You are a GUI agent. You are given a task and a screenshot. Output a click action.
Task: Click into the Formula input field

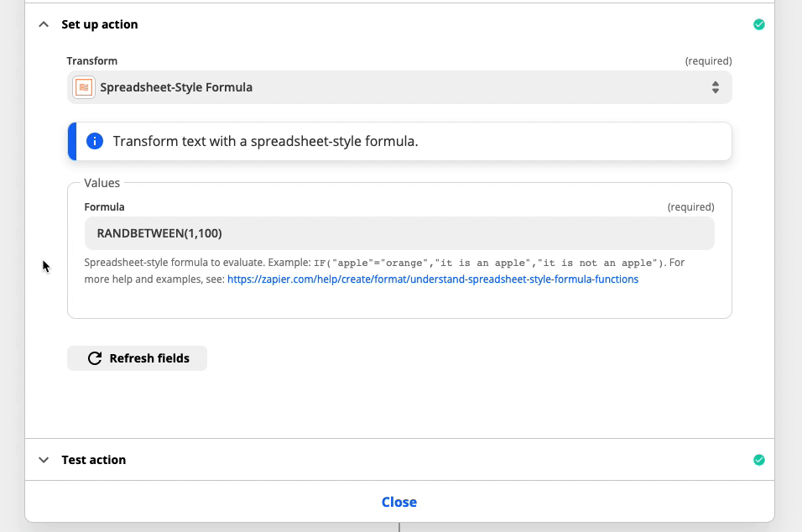pos(399,233)
